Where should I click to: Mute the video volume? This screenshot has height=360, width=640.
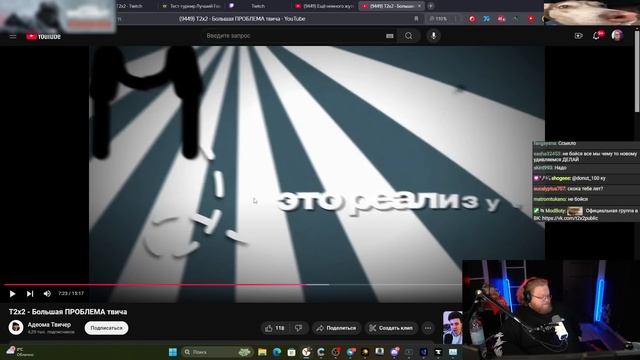click(x=47, y=293)
